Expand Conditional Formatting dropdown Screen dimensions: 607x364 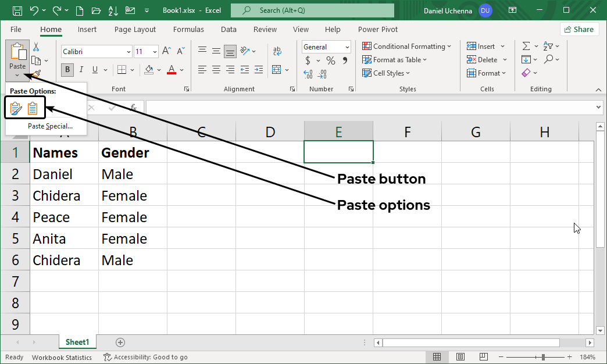(406, 47)
